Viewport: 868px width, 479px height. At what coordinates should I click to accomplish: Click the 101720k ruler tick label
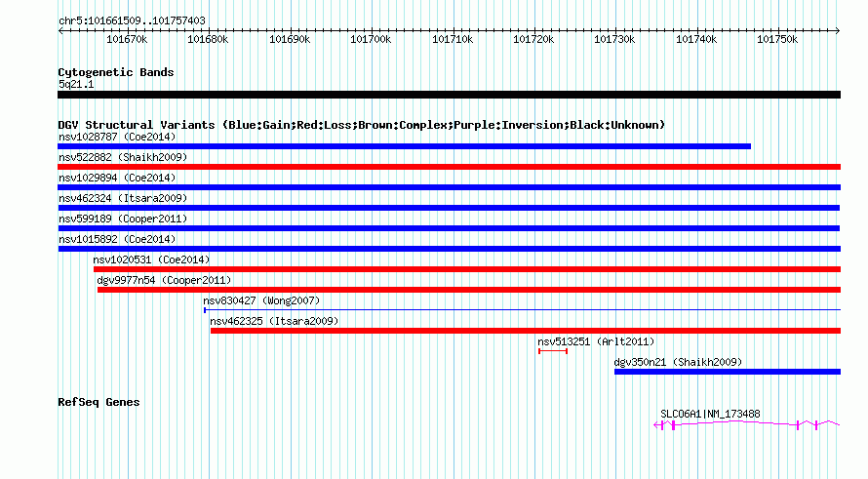tap(533, 39)
